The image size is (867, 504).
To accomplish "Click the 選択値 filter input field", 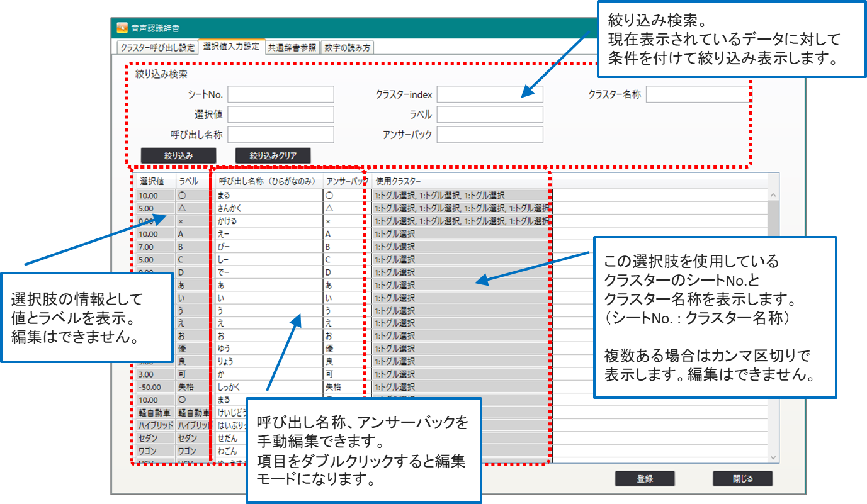I will click(280, 115).
